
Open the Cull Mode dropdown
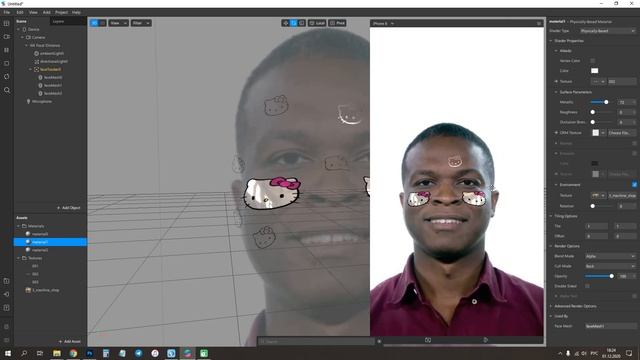coord(610,266)
